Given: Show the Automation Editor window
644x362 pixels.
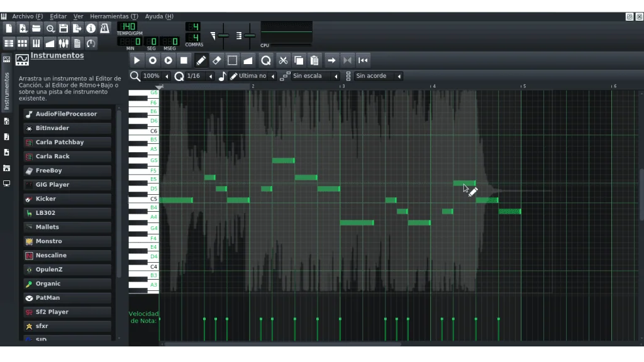Looking at the screenshot, I should click(50, 43).
